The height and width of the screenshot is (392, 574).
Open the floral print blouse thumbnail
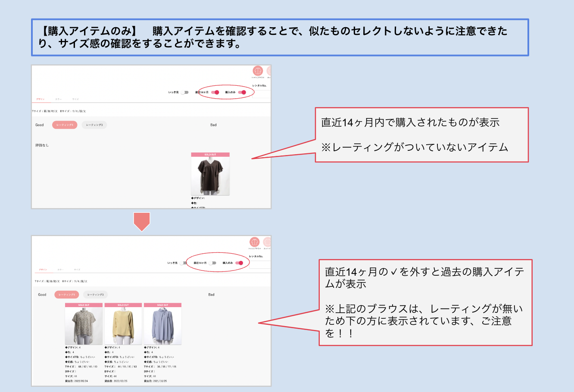pyautogui.click(x=84, y=326)
